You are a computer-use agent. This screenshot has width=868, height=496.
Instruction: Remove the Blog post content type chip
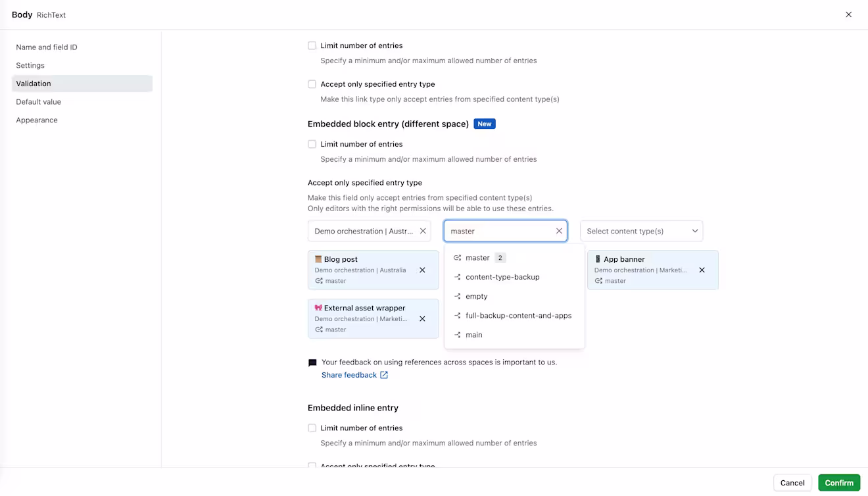422,270
